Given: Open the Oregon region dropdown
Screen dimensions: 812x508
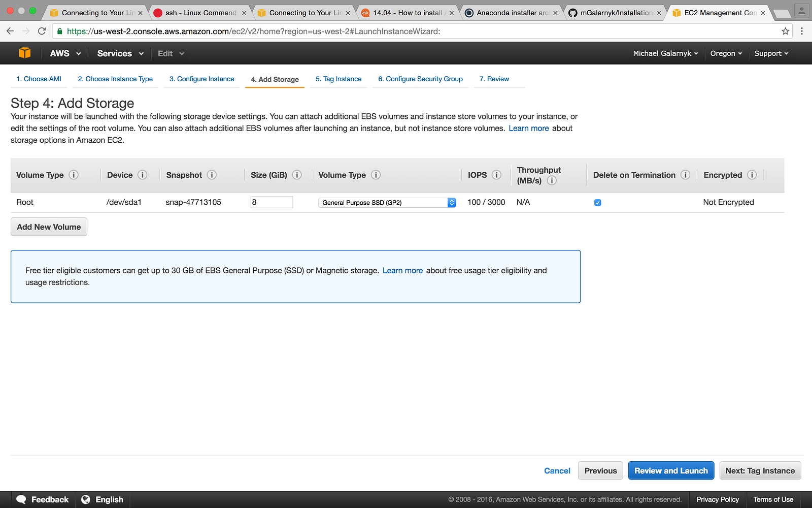Looking at the screenshot, I should coord(726,53).
